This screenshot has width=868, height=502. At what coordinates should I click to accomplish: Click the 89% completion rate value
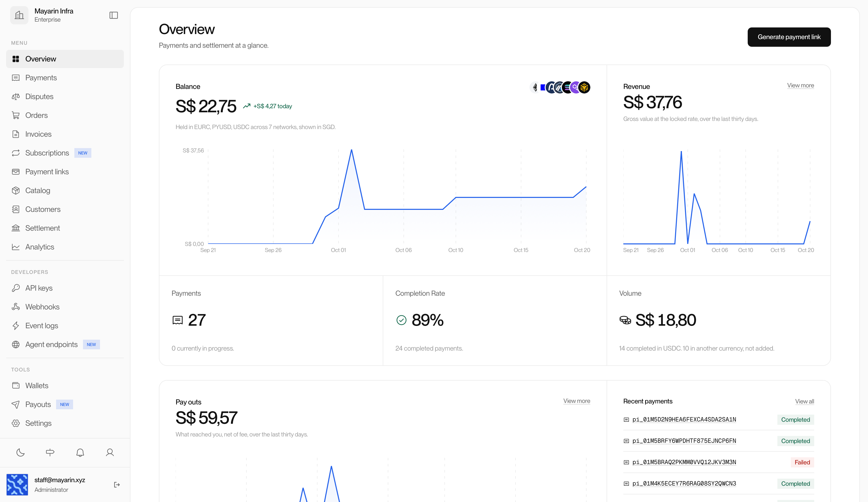[427, 320]
